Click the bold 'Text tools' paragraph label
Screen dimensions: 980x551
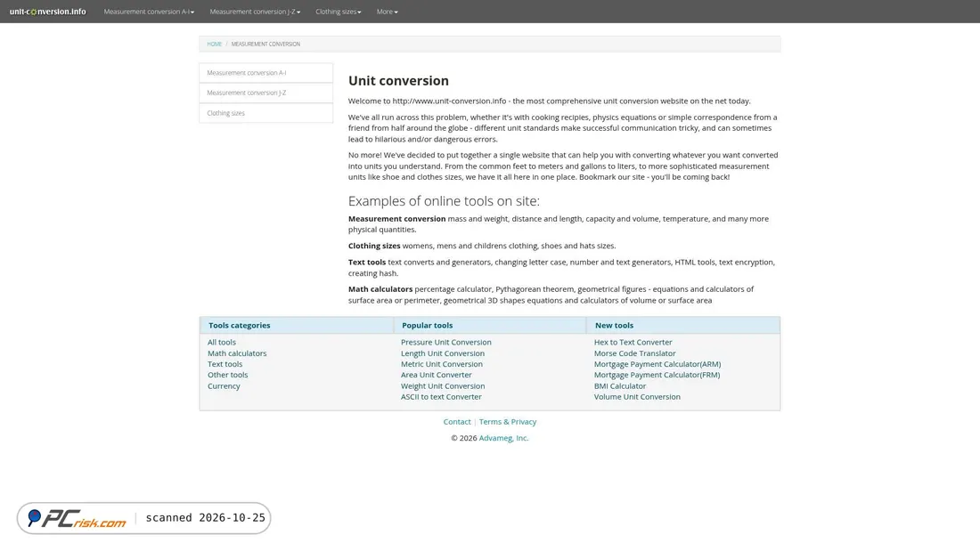click(367, 263)
